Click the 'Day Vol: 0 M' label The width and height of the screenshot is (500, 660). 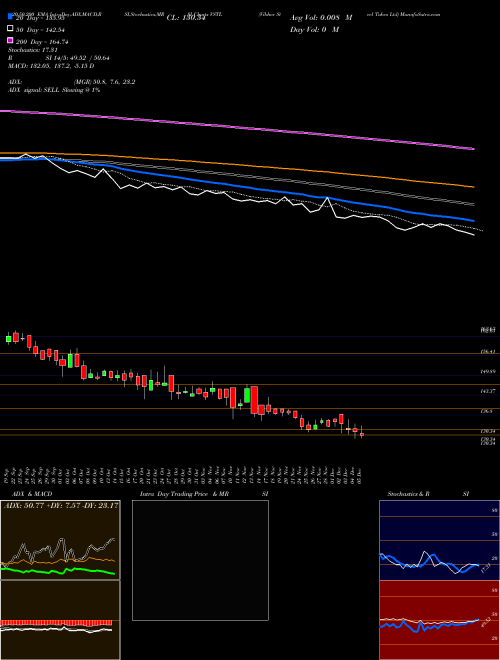(314, 29)
